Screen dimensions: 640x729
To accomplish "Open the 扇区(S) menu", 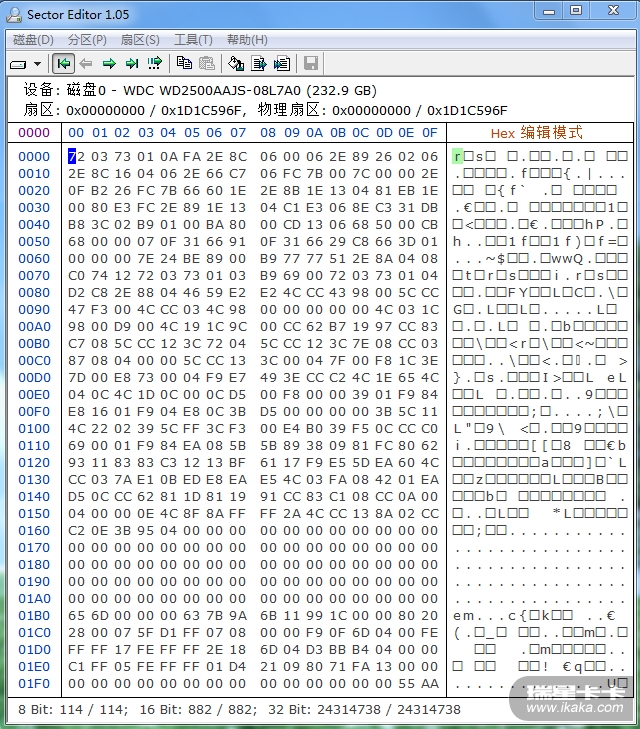I will click(x=140, y=40).
